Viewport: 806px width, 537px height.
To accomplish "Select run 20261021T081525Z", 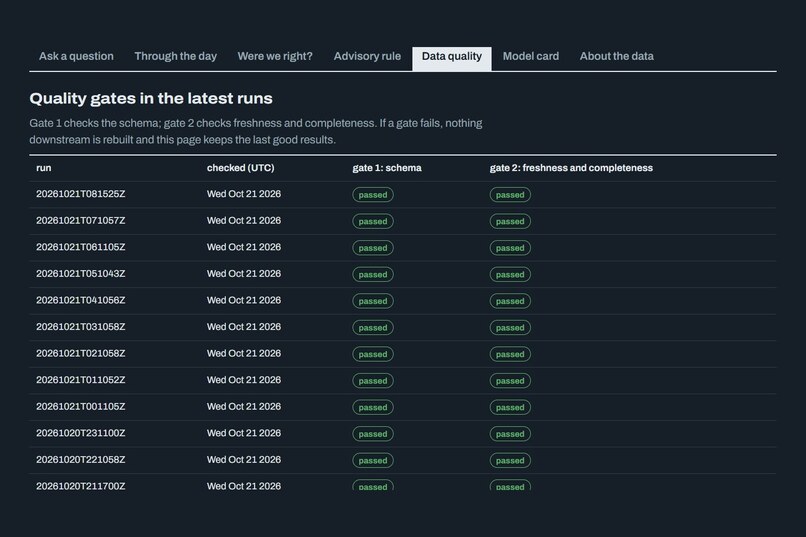I will (81, 194).
